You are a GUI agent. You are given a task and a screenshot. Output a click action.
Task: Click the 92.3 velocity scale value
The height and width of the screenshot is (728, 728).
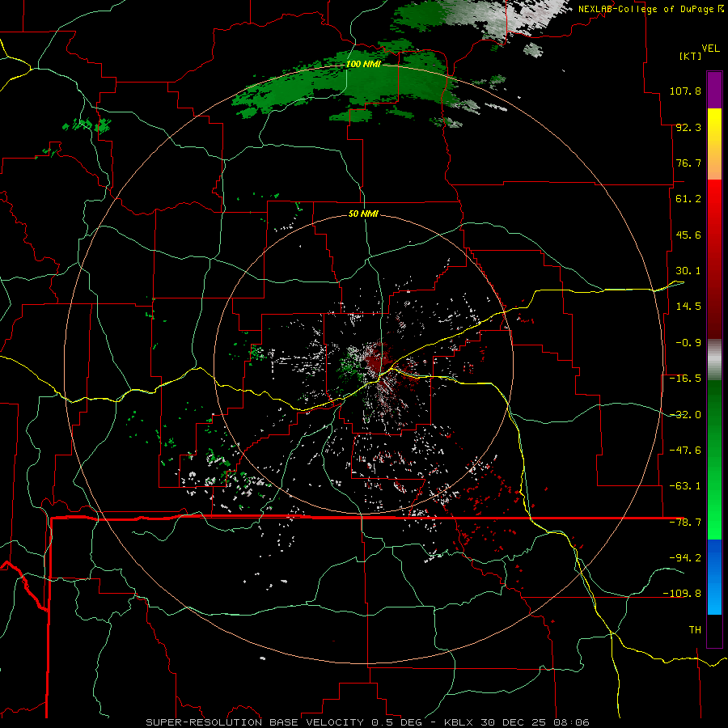pos(688,127)
